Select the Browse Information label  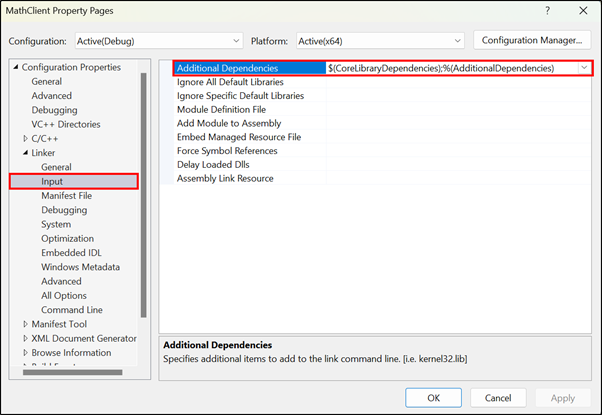click(x=71, y=352)
